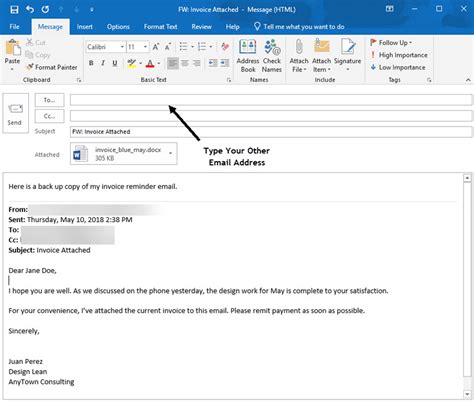The width and height of the screenshot is (474, 404).
Task: Toggle underline formatting
Action: coord(115,63)
